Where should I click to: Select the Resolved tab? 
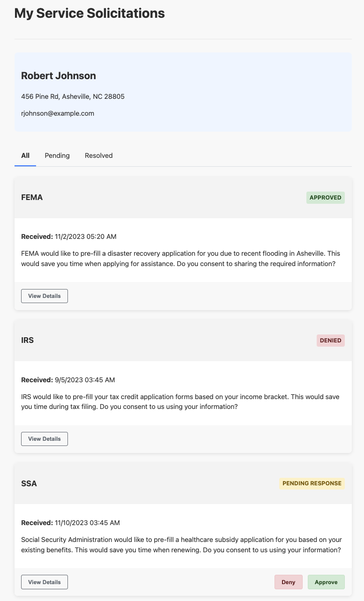pos(99,156)
